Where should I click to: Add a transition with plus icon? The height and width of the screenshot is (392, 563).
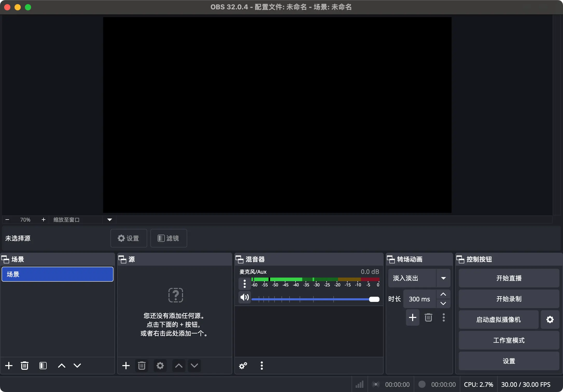tap(412, 317)
